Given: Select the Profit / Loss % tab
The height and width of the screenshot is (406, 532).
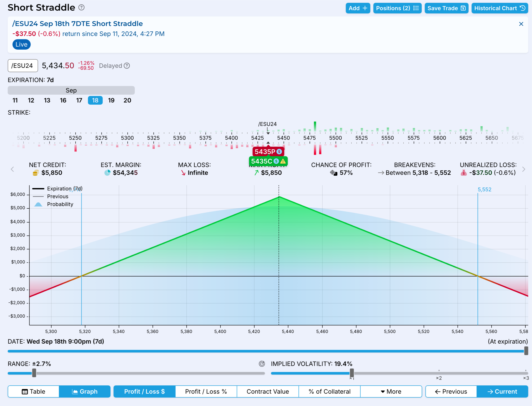Looking at the screenshot, I should click(x=206, y=391).
